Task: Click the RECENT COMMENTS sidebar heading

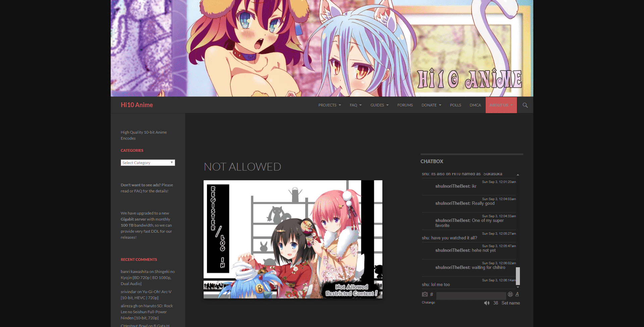Action: point(139,260)
